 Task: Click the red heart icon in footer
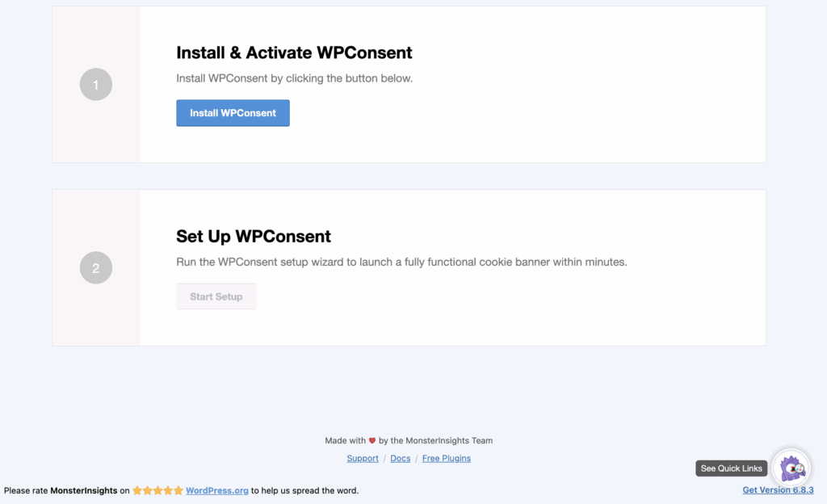[372, 441]
